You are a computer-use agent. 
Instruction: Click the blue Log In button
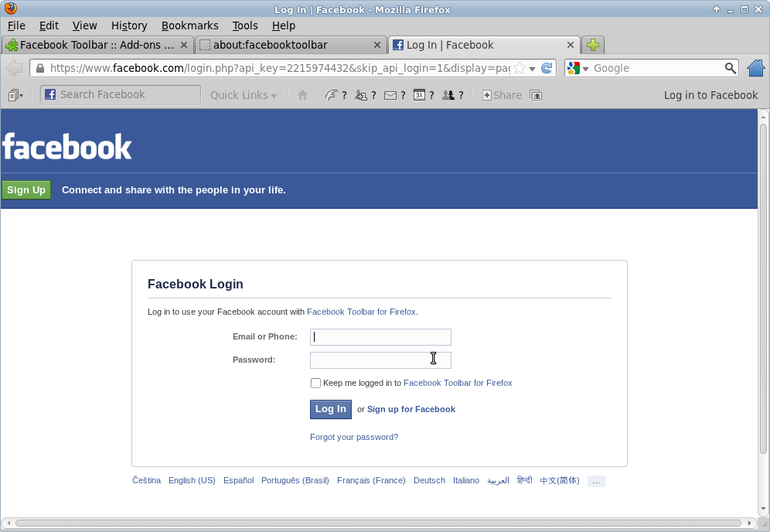click(x=330, y=409)
